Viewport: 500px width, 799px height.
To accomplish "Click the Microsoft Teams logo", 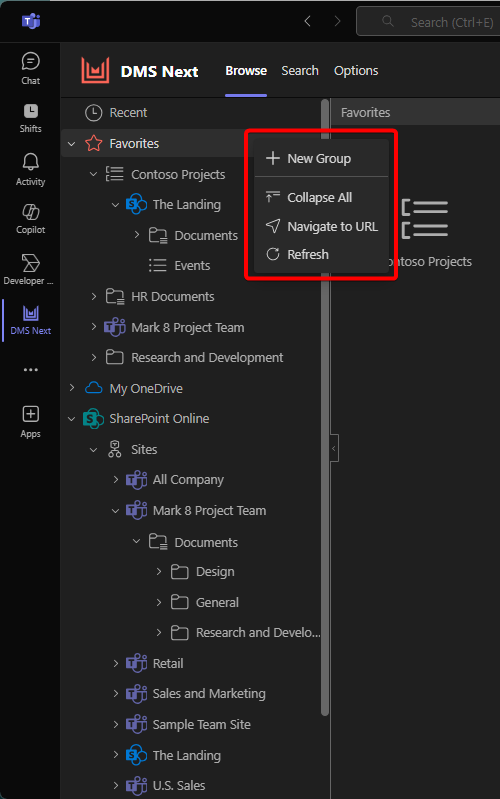I will point(31,21).
